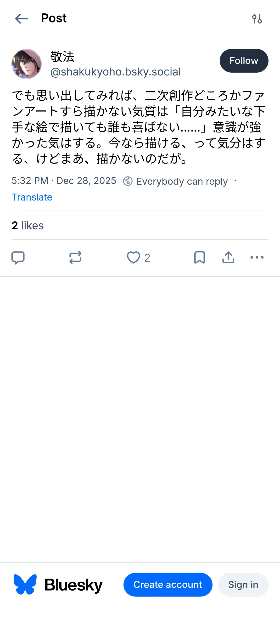Click the reply speech bubble icon
The width and height of the screenshot is (280, 644).
18,258
